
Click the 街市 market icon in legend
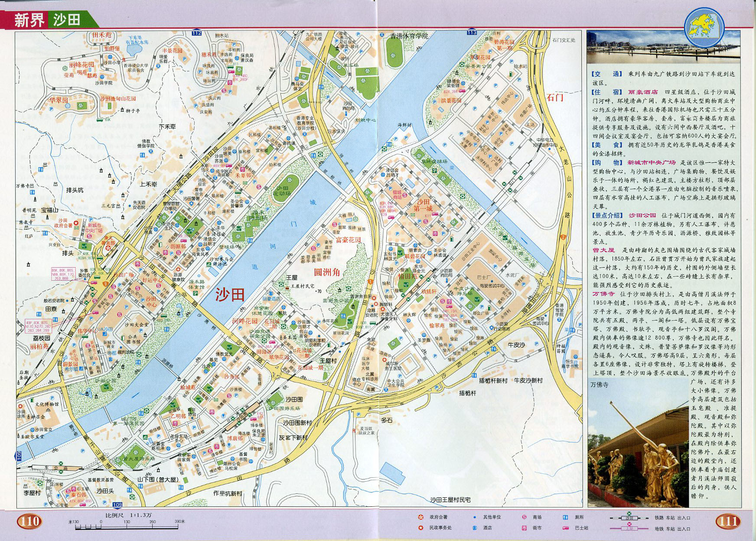524,528
